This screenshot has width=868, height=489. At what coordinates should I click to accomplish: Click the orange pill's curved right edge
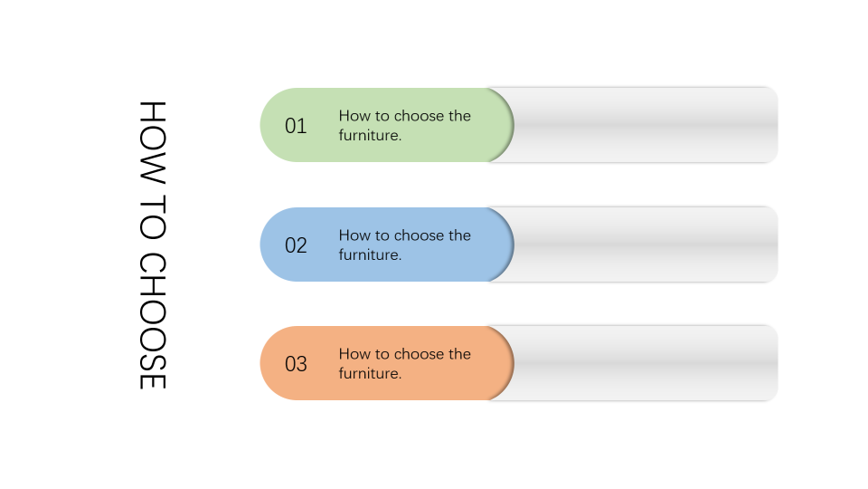510,363
